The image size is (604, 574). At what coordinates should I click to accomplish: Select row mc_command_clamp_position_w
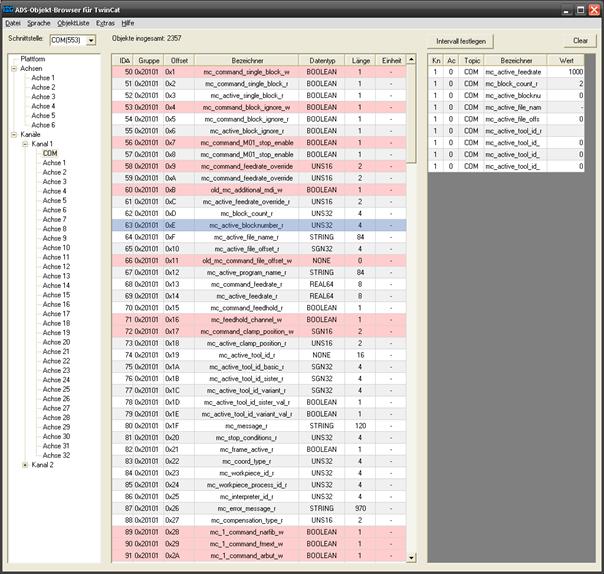(x=259, y=332)
